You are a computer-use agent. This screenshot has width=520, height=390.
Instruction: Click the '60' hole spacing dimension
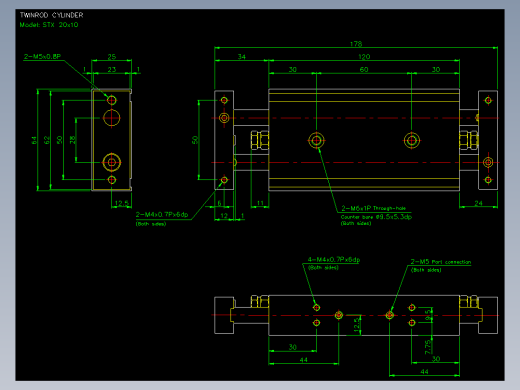(x=364, y=69)
